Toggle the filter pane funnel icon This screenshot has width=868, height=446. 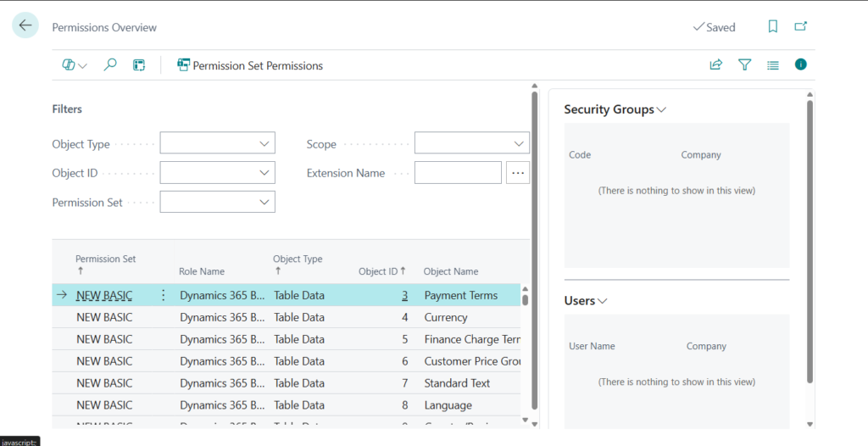(x=744, y=64)
